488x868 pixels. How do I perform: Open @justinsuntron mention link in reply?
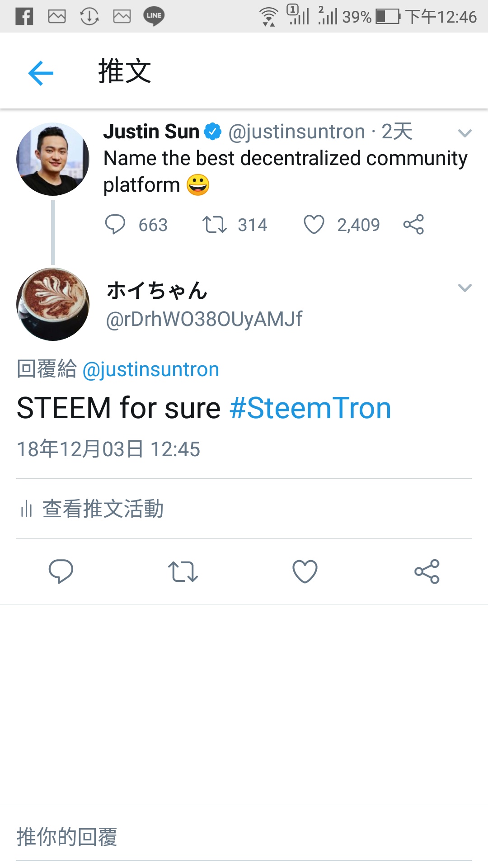click(151, 370)
